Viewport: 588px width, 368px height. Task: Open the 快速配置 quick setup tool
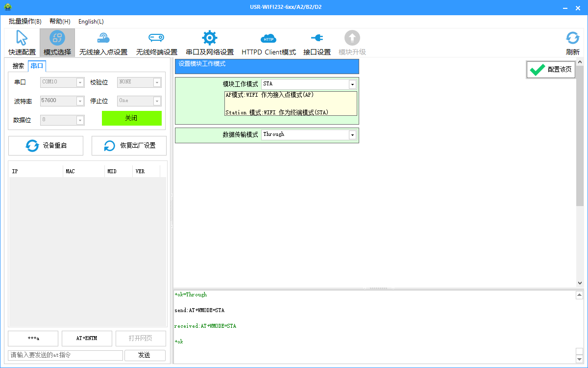point(22,43)
